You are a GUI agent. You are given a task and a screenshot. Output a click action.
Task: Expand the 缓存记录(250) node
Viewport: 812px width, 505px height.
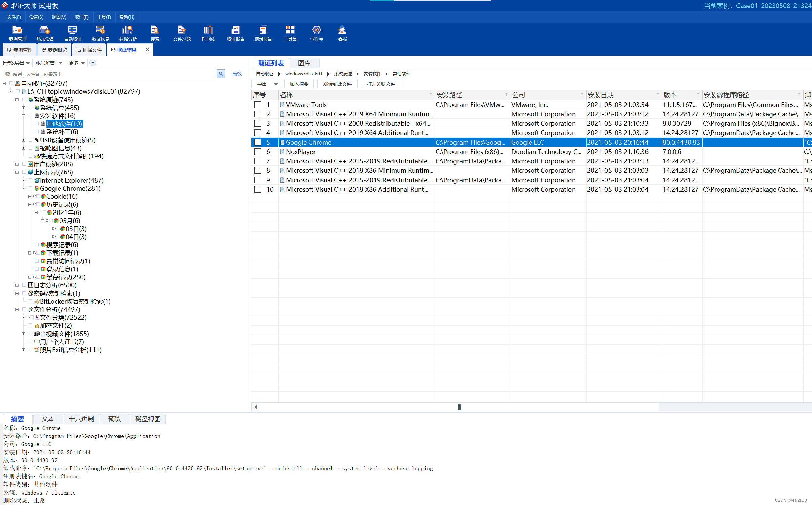[x=30, y=277]
